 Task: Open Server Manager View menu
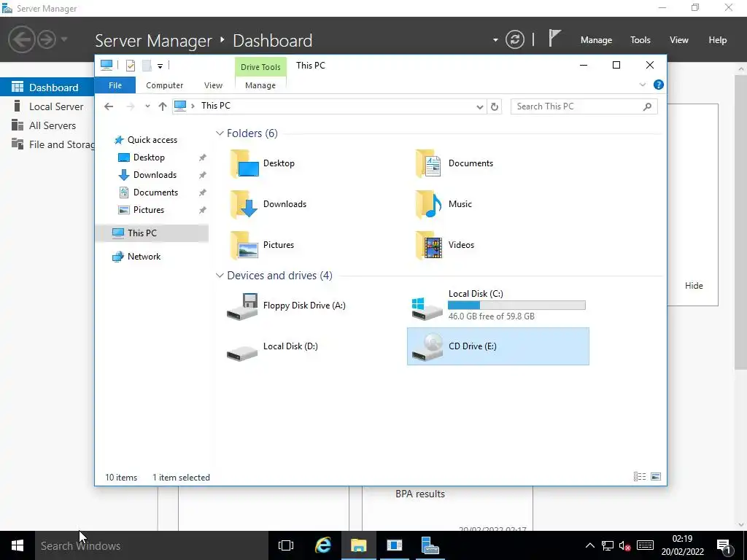pyautogui.click(x=678, y=40)
